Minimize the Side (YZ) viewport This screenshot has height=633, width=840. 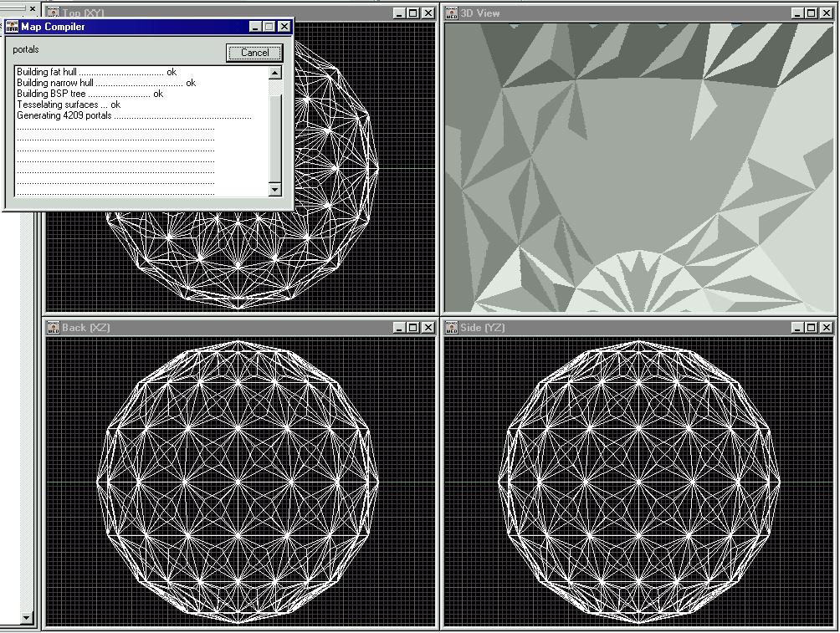tap(797, 328)
